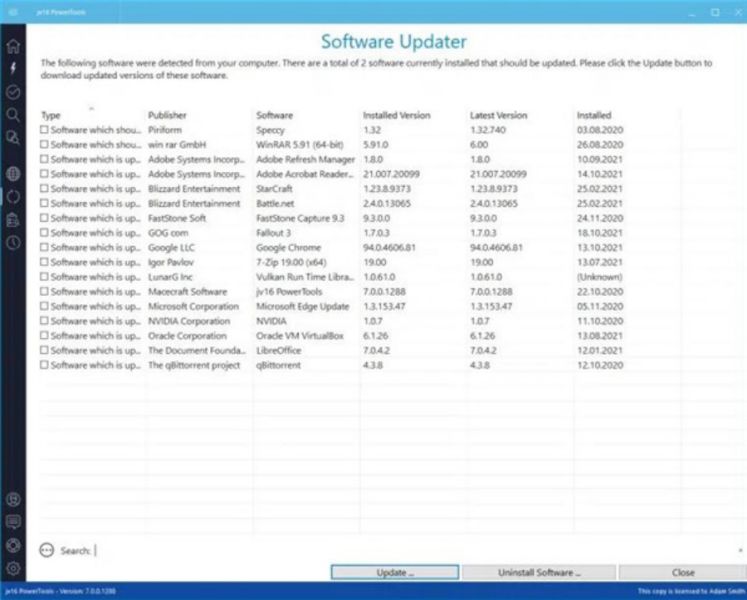Click publisher 'FastStone Soft'
Viewport: 747px width, 600px height.
177,218
